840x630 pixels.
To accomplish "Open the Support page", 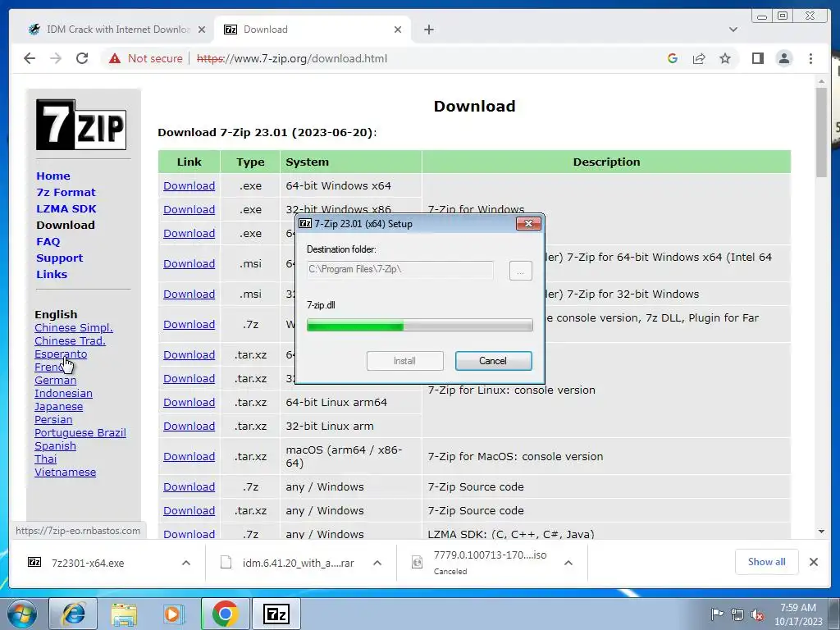I will pyautogui.click(x=59, y=258).
